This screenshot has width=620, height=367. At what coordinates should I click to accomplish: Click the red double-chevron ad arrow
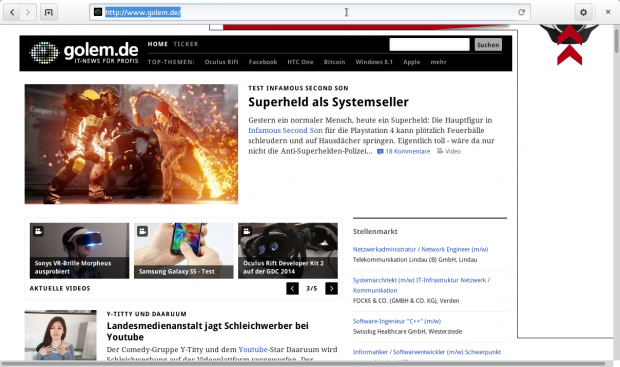pyautogui.click(x=569, y=46)
